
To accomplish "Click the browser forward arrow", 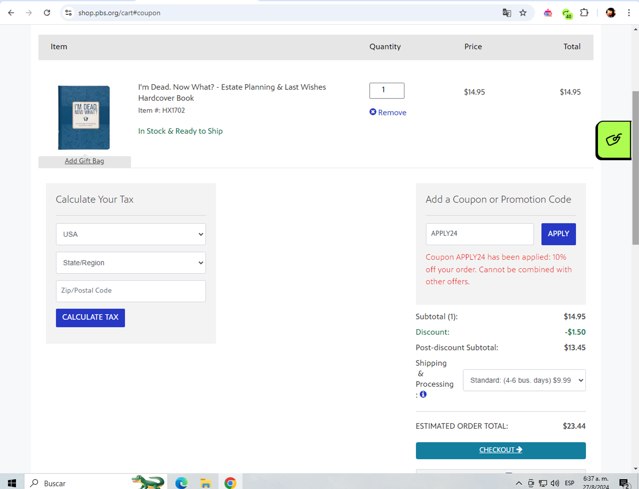I will (x=29, y=13).
